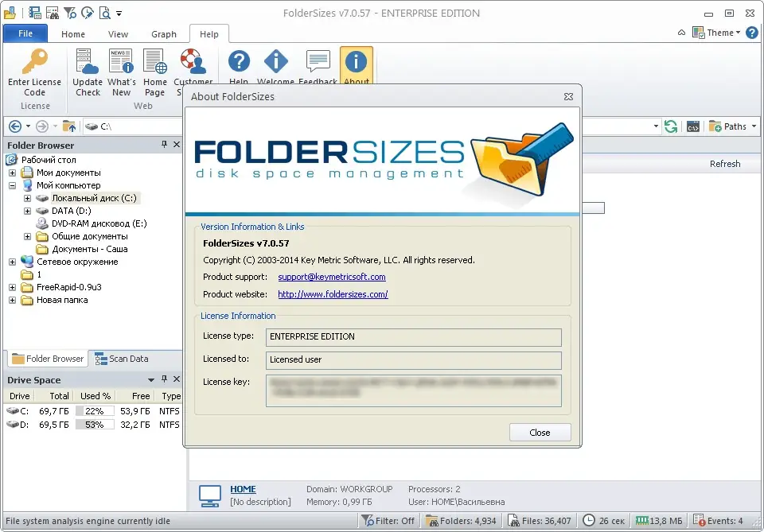Close the About FolderSizes dialog
764x532 pixels.
[568, 96]
